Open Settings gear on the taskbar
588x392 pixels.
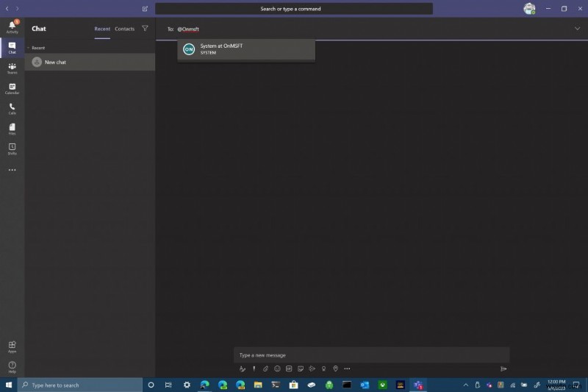187,385
